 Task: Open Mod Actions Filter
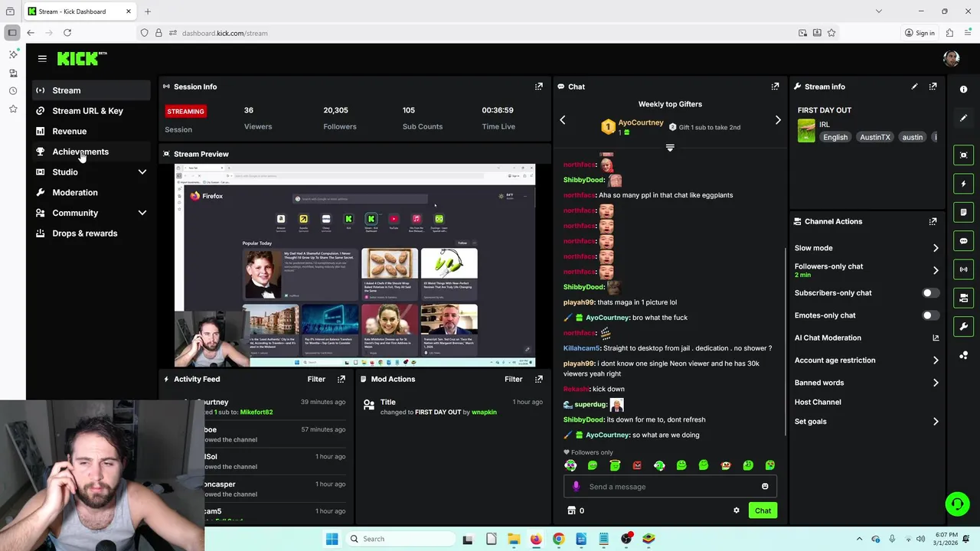[514, 379]
